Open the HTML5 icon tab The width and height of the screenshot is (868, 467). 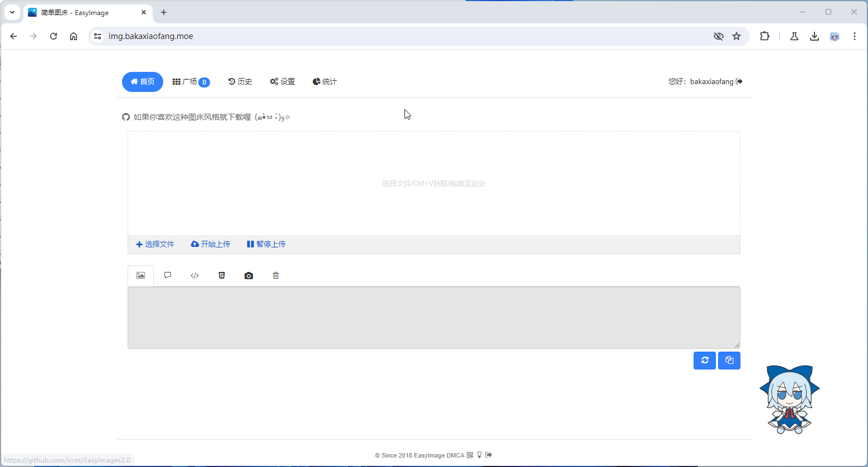click(222, 276)
